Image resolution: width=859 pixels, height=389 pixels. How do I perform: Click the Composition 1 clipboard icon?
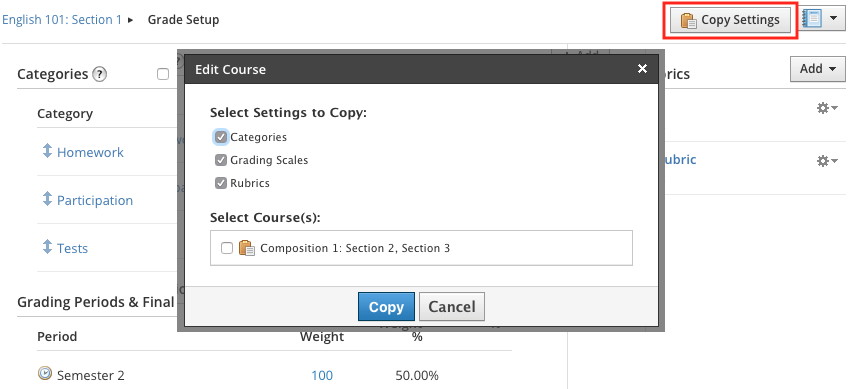coord(247,248)
